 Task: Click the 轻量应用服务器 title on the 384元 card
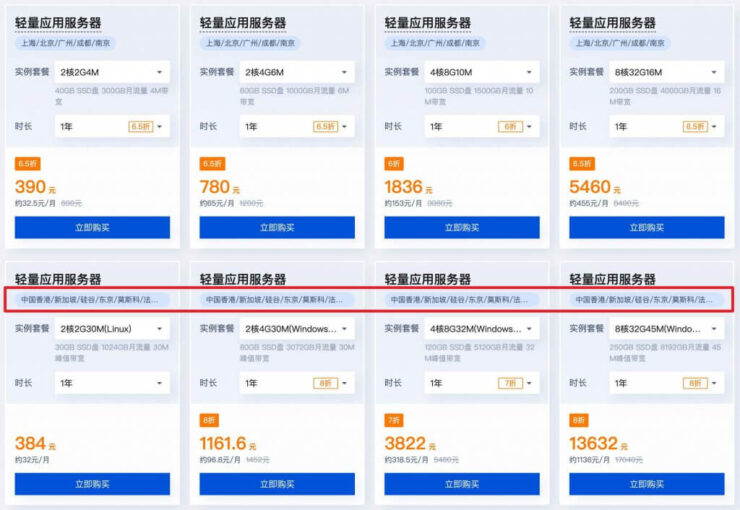[x=58, y=279]
